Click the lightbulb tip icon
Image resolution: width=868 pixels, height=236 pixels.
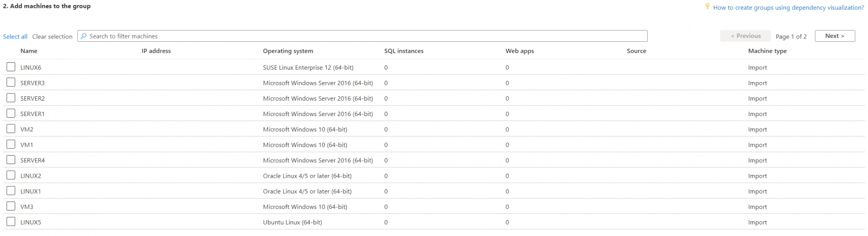(706, 6)
